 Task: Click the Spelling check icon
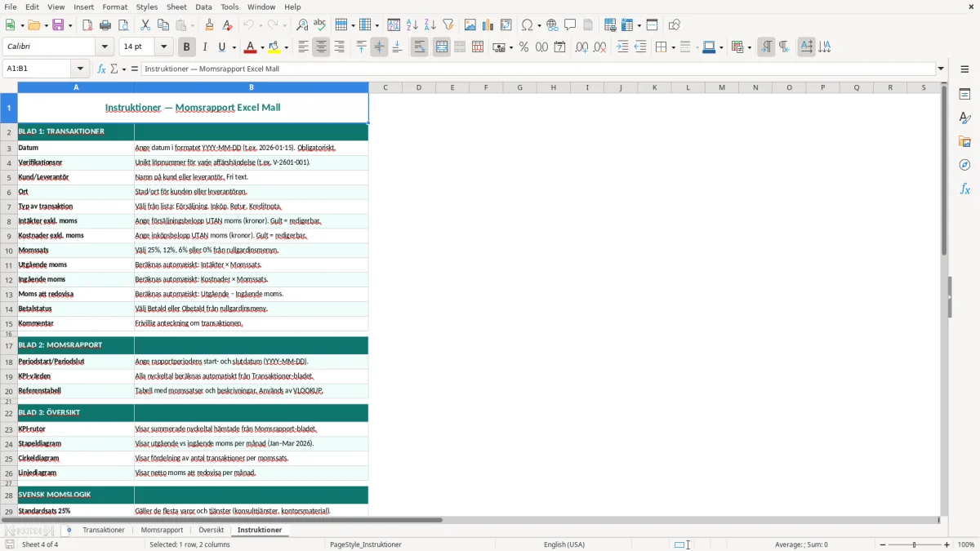pyautogui.click(x=320, y=25)
